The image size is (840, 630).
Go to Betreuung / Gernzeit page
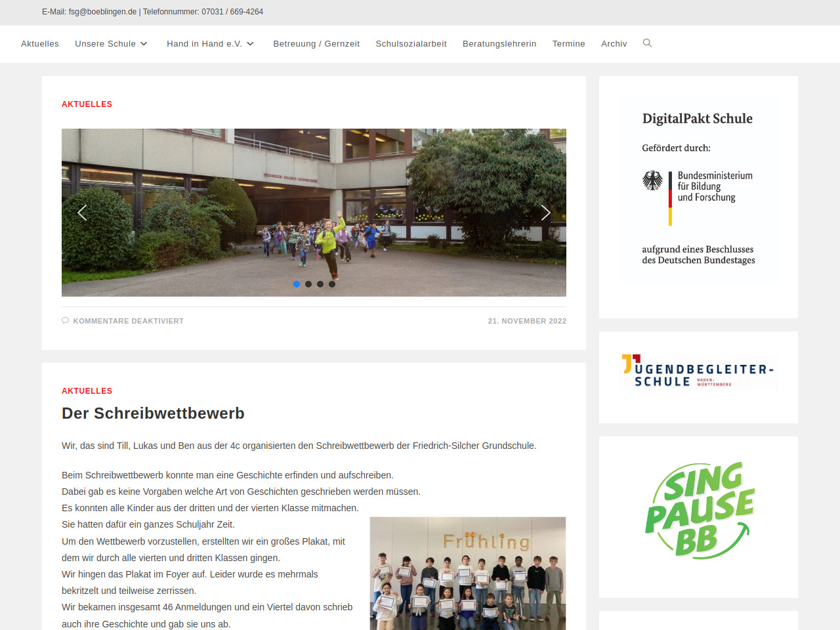tap(316, 44)
